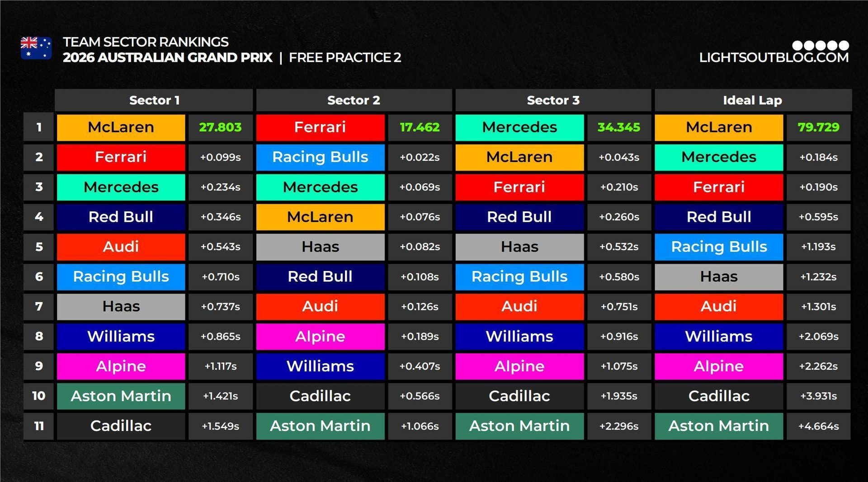
Task: Click the 79.729 ideal lap time
Action: [x=818, y=127]
